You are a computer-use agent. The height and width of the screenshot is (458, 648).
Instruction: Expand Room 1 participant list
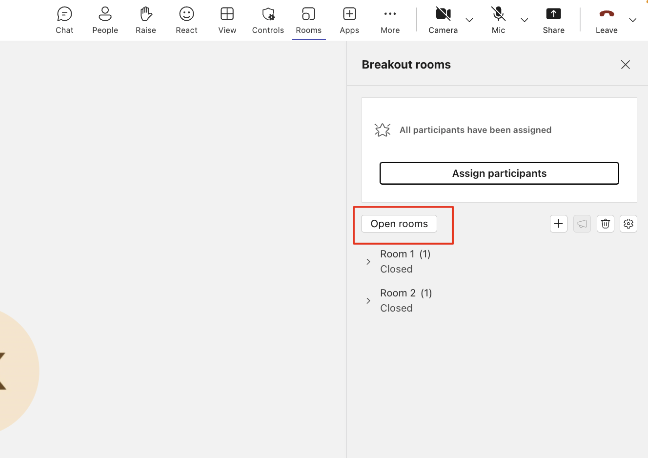pyautogui.click(x=368, y=262)
